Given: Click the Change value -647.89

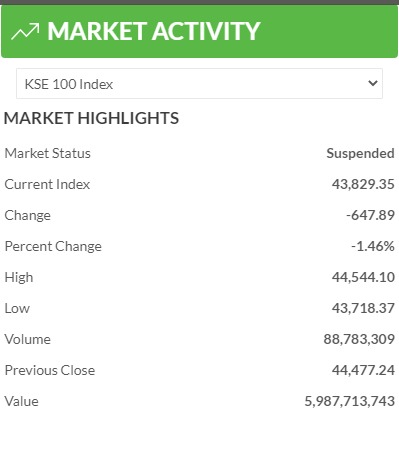Looking at the screenshot, I should 370,215.
